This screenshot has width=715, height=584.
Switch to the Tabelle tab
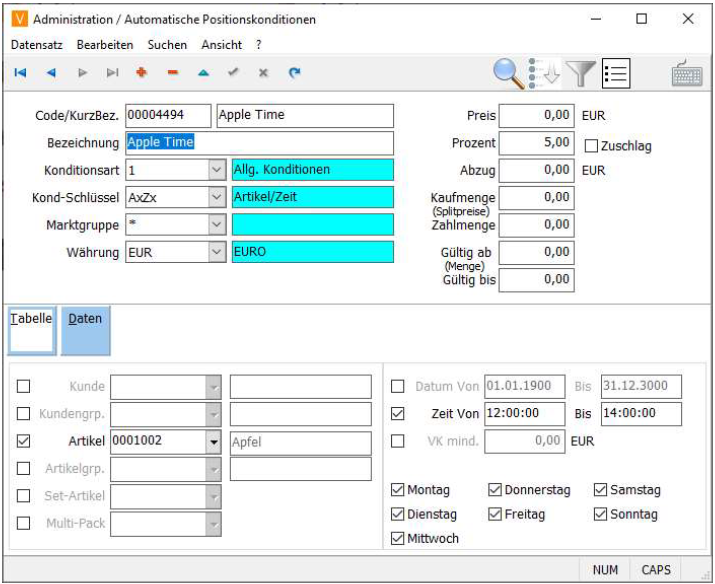point(31,331)
